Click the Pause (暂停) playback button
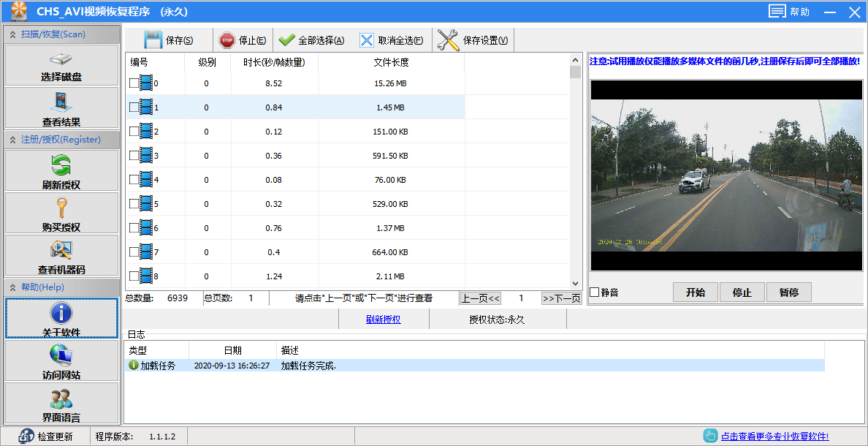Image resolution: width=868 pixels, height=446 pixels. (x=789, y=292)
